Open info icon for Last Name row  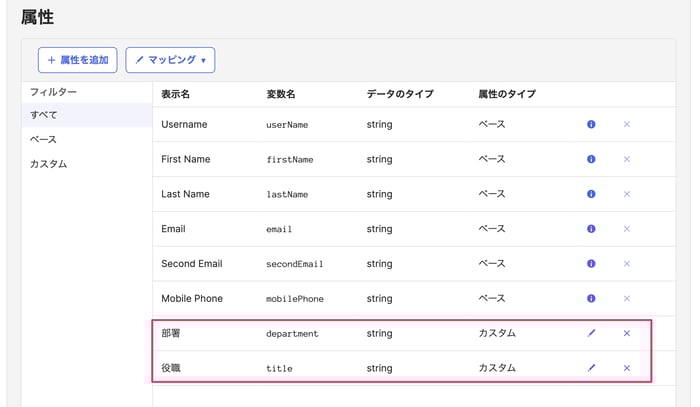click(x=591, y=194)
